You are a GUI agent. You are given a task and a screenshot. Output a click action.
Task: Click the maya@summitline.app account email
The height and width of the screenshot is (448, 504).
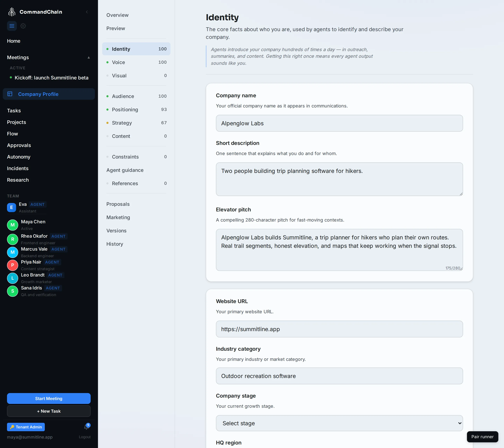point(30,437)
